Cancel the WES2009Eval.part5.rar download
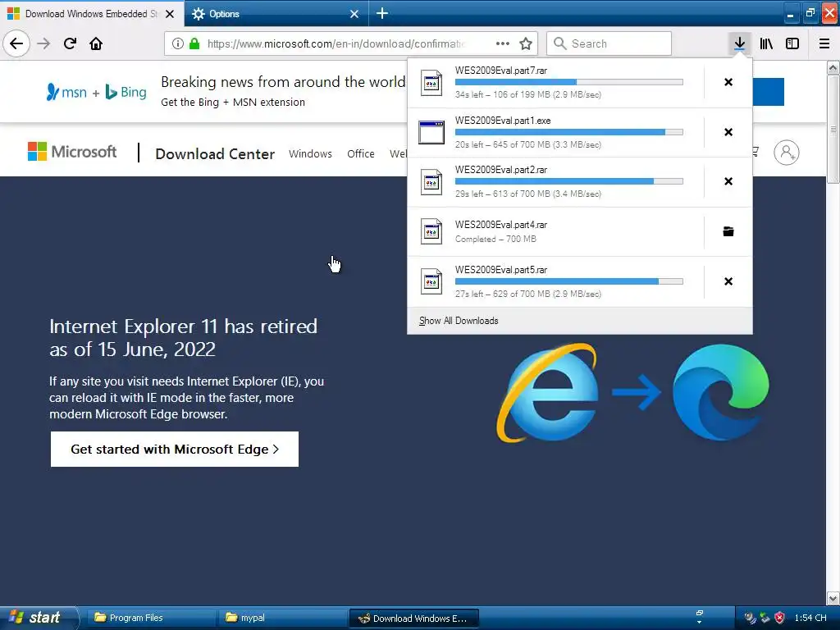Screen dimensions: 840x630 pos(728,281)
